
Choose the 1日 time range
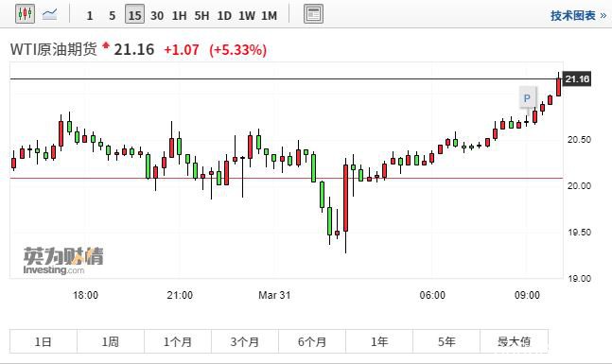pos(44,341)
